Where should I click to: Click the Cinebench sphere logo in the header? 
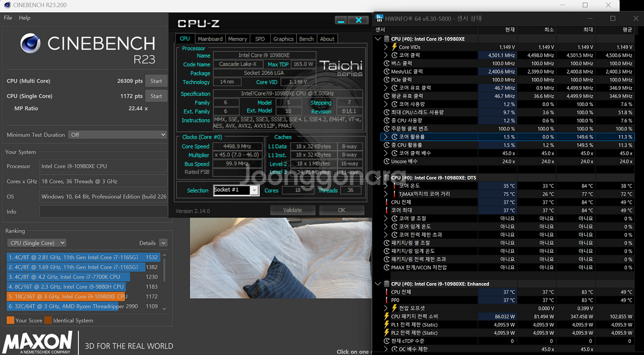pos(31,44)
